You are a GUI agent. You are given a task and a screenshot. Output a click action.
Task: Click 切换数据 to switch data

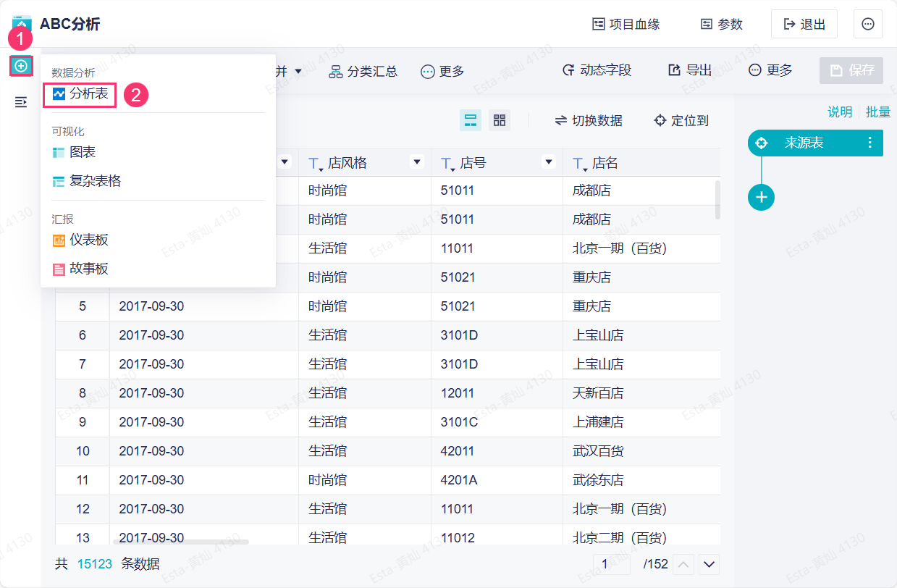pos(589,121)
